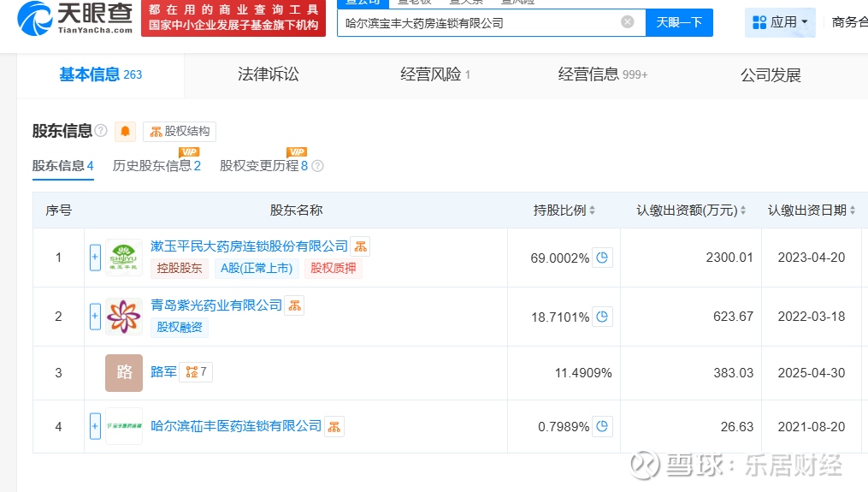868x492 pixels.
Task: Switch to the 法律诉讼 tab
Action: 268,74
